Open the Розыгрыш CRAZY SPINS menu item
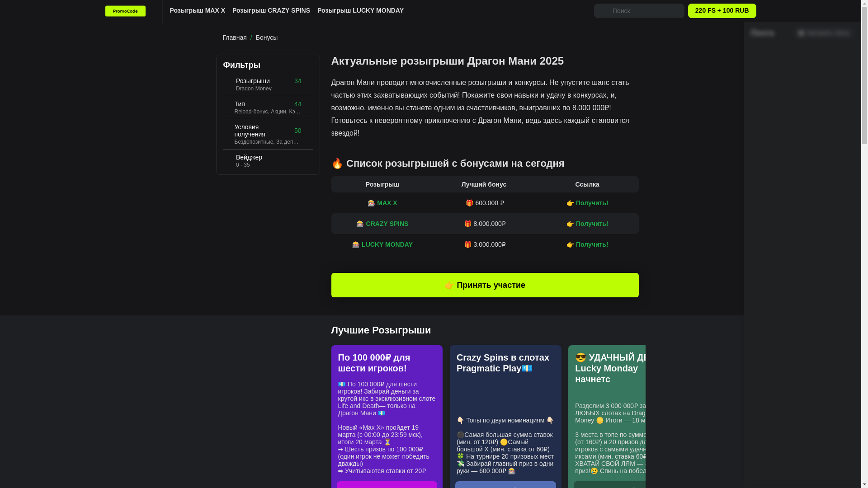 click(271, 10)
